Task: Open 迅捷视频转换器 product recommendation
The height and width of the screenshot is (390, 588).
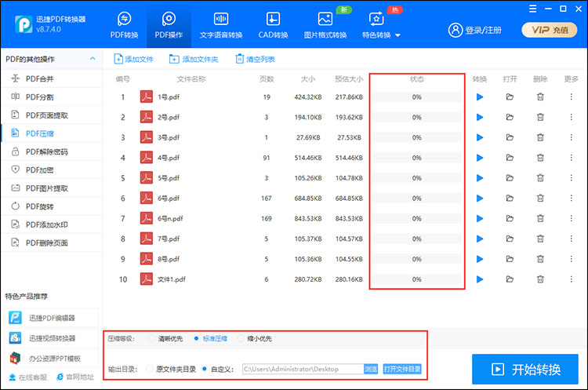Action: tap(52, 338)
